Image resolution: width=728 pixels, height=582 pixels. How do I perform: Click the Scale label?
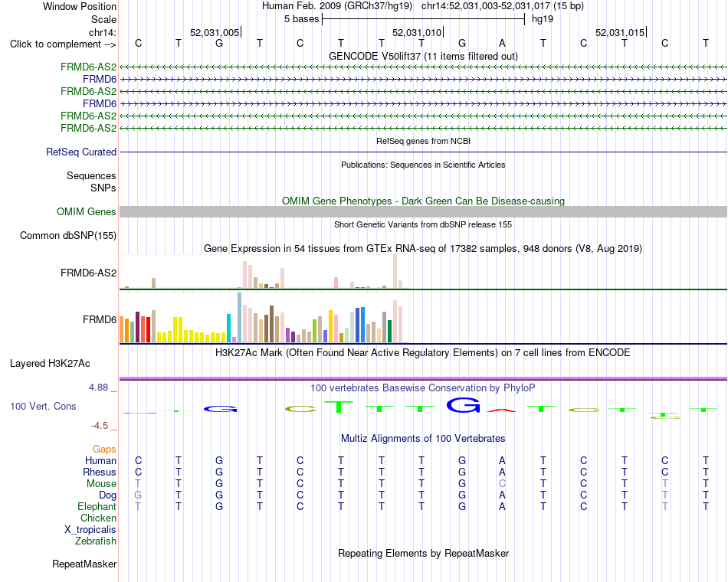pyautogui.click(x=103, y=19)
